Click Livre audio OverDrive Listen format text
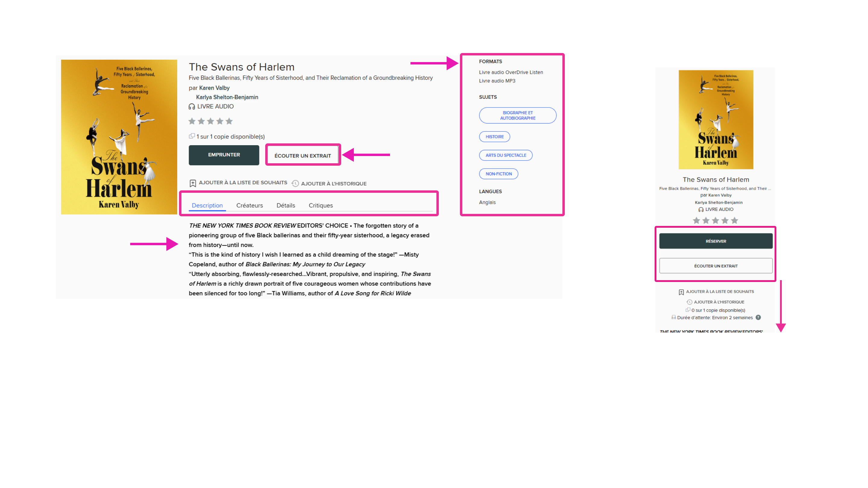Viewport: 868px width, 488px height. pyautogui.click(x=511, y=72)
